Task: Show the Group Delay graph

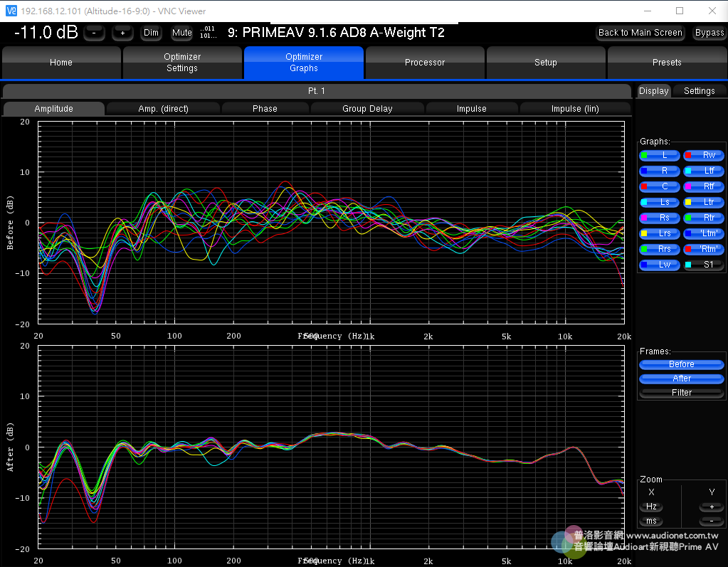Action: tap(367, 109)
